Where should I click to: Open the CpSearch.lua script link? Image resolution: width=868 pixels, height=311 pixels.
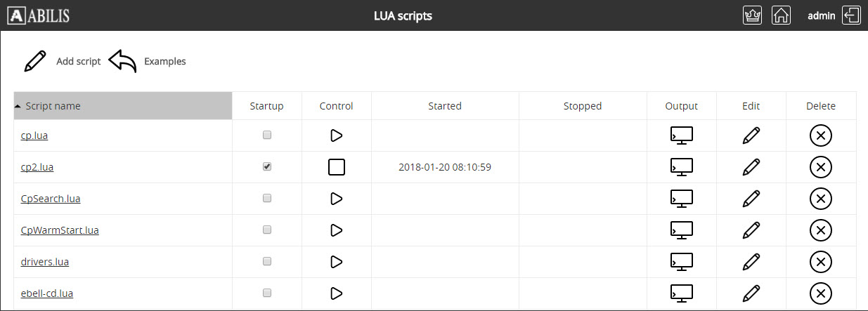click(x=51, y=199)
